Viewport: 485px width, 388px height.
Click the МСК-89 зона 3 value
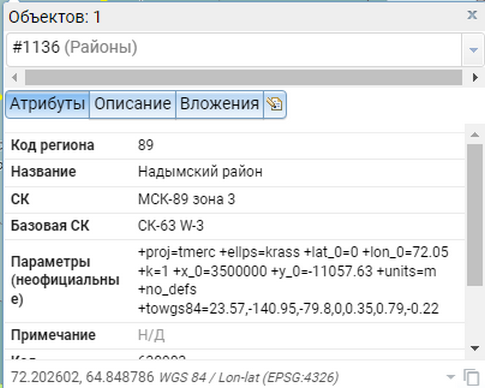[x=187, y=199]
